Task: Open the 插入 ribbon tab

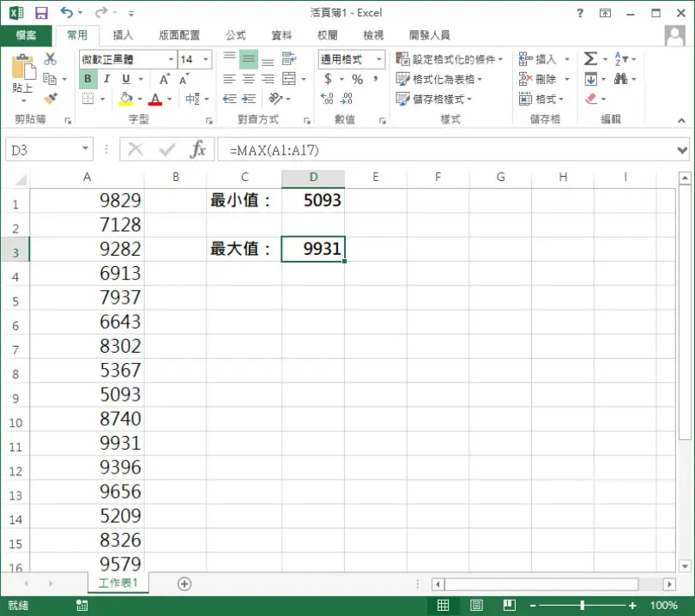Action: pos(123,35)
